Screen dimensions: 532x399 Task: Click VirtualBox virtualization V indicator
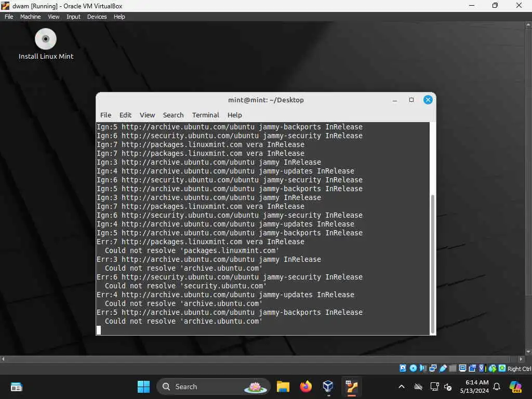pyautogui.click(x=482, y=368)
